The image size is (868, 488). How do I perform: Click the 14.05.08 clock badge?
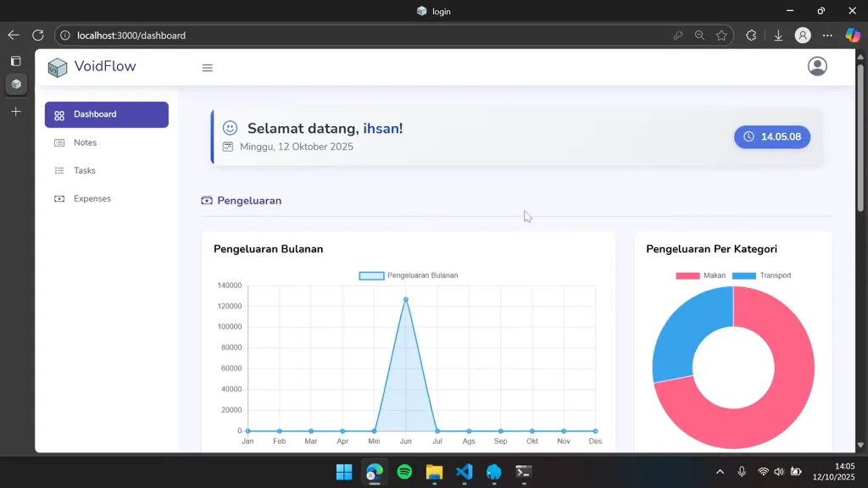pos(772,136)
